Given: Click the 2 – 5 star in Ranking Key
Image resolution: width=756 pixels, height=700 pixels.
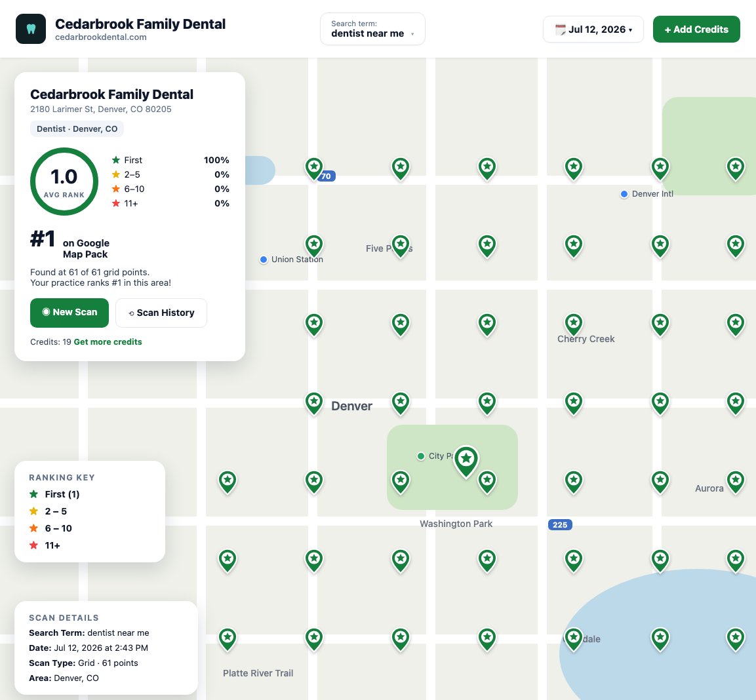Looking at the screenshot, I should [x=33, y=511].
